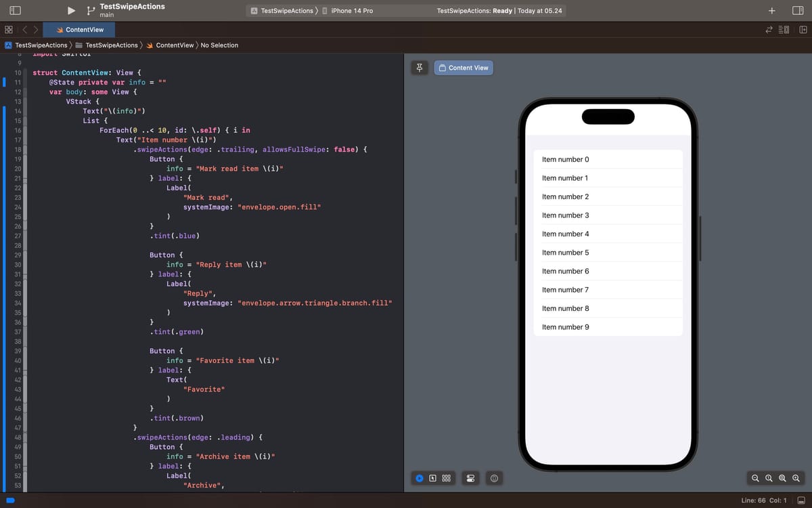The width and height of the screenshot is (812, 508).
Task: Switch preview to Selectable mode
Action: click(432, 478)
